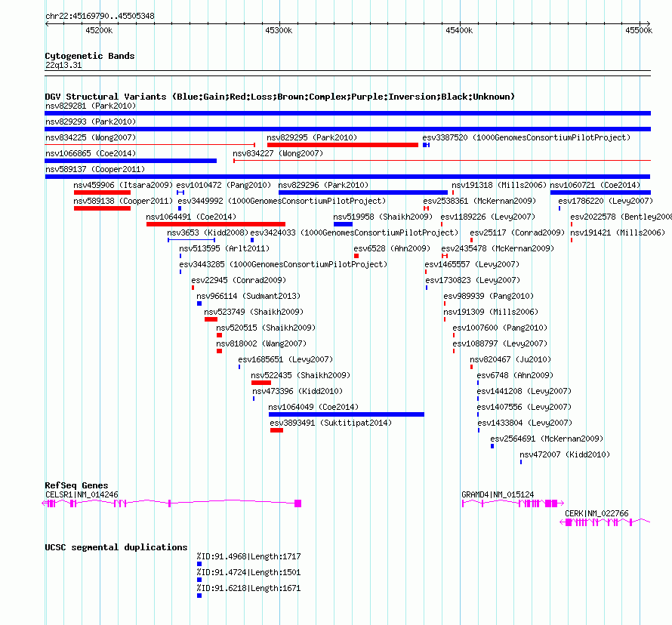This screenshot has height=625, width=672.
Task: Select esv22945 (Conrad2009) label
Action: click(239, 280)
